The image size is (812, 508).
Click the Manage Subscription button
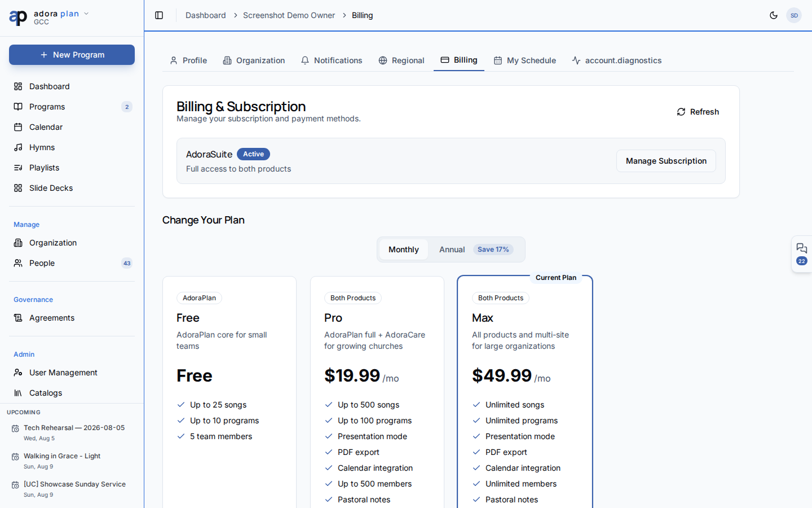click(x=666, y=161)
